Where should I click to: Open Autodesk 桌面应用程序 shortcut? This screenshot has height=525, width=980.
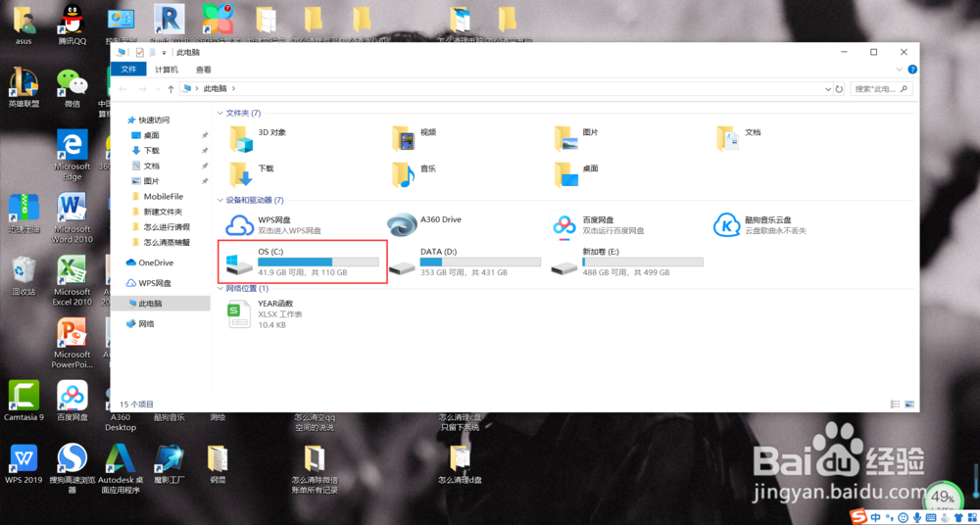coord(122,469)
